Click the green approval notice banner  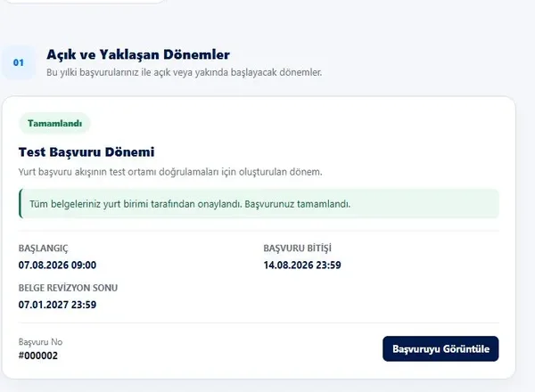(259, 204)
